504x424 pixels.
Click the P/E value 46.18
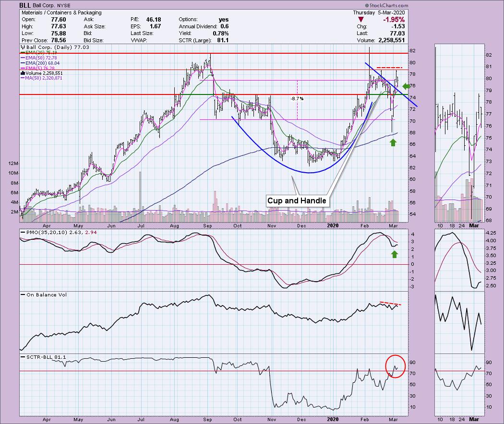click(x=154, y=20)
